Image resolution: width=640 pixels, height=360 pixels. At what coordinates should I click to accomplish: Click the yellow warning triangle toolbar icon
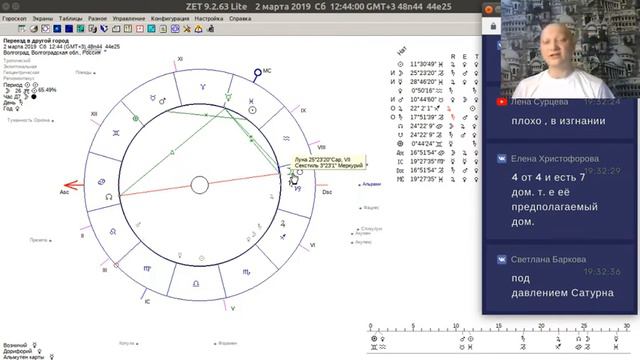point(198,29)
